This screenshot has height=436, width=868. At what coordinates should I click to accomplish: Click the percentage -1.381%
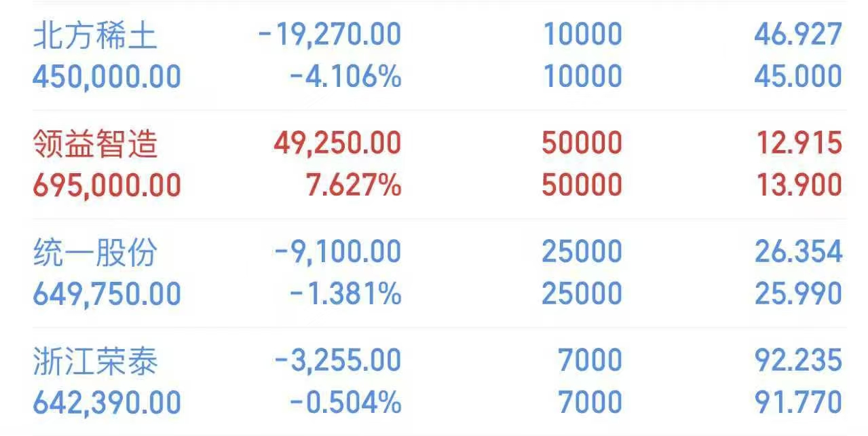(x=345, y=294)
